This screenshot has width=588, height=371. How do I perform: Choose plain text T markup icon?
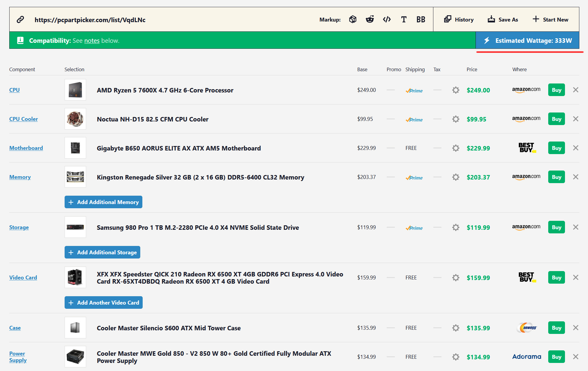pyautogui.click(x=404, y=19)
